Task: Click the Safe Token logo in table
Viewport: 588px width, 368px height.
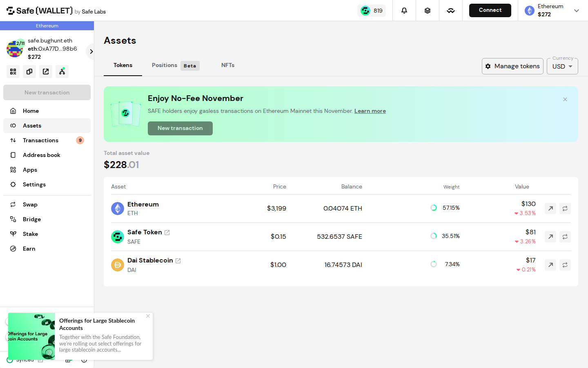Action: tap(118, 237)
